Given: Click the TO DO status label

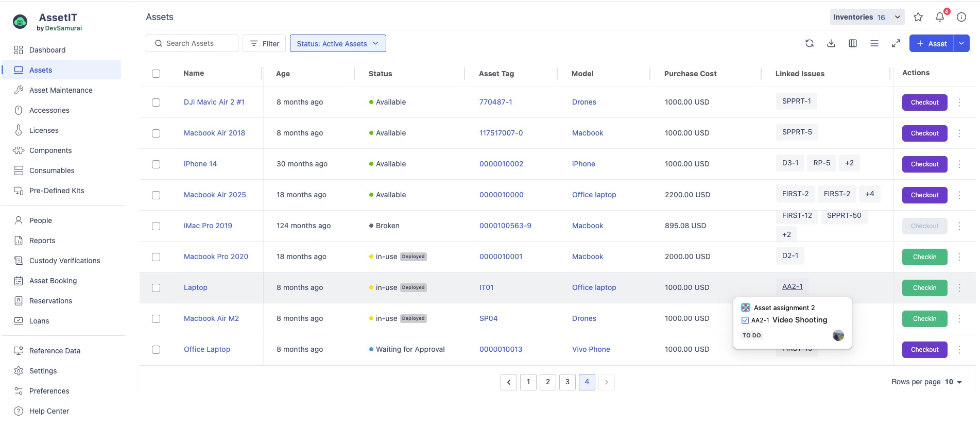Looking at the screenshot, I should tap(752, 335).
